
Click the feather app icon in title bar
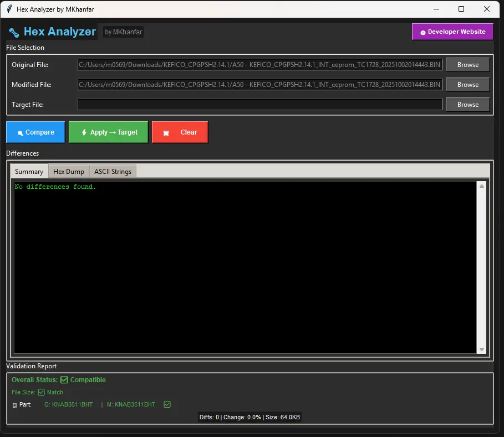click(9, 9)
